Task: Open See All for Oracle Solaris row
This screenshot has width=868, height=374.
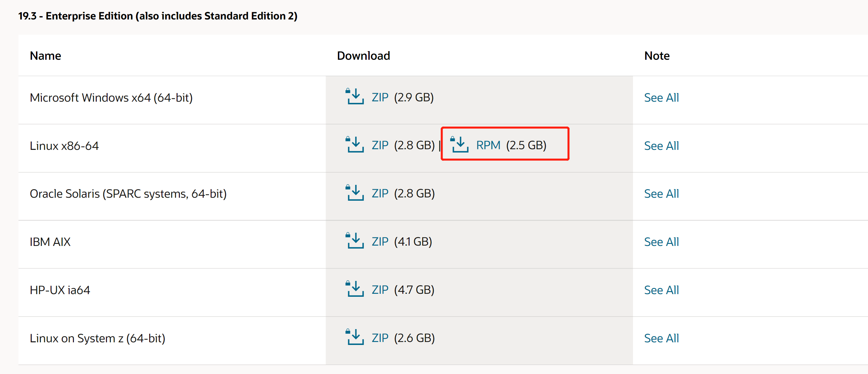Action: point(661,194)
